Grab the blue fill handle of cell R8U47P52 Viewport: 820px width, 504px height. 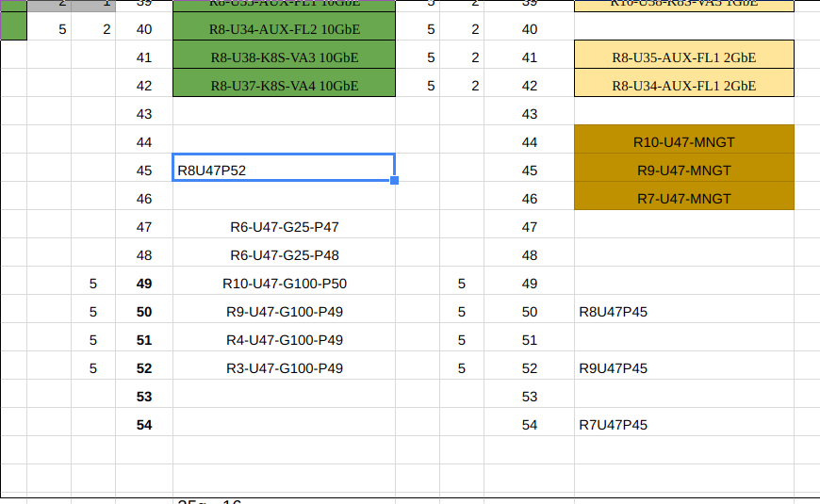(x=394, y=180)
